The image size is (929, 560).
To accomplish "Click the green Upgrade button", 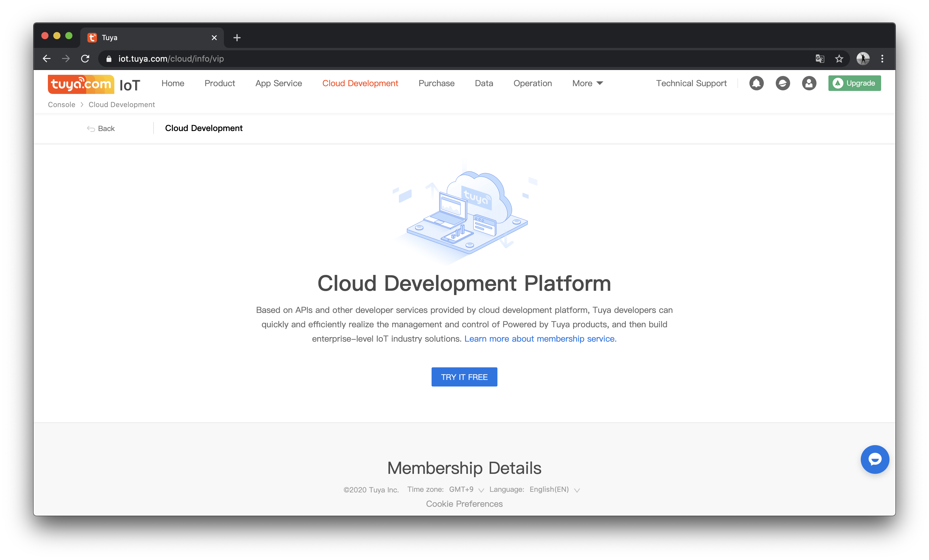I will (x=854, y=83).
